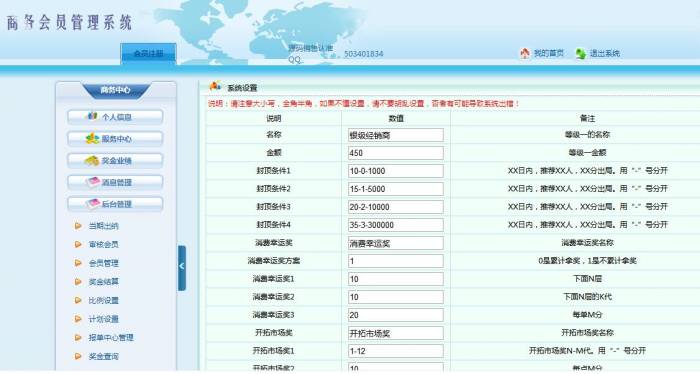Click 封顶条件4 field with 35-3-300000

pyautogui.click(x=396, y=225)
